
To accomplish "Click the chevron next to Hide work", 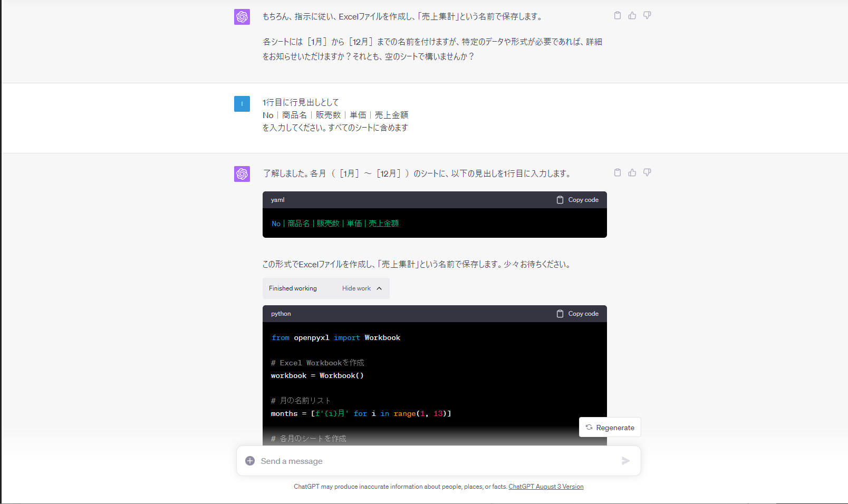I will pos(379,288).
